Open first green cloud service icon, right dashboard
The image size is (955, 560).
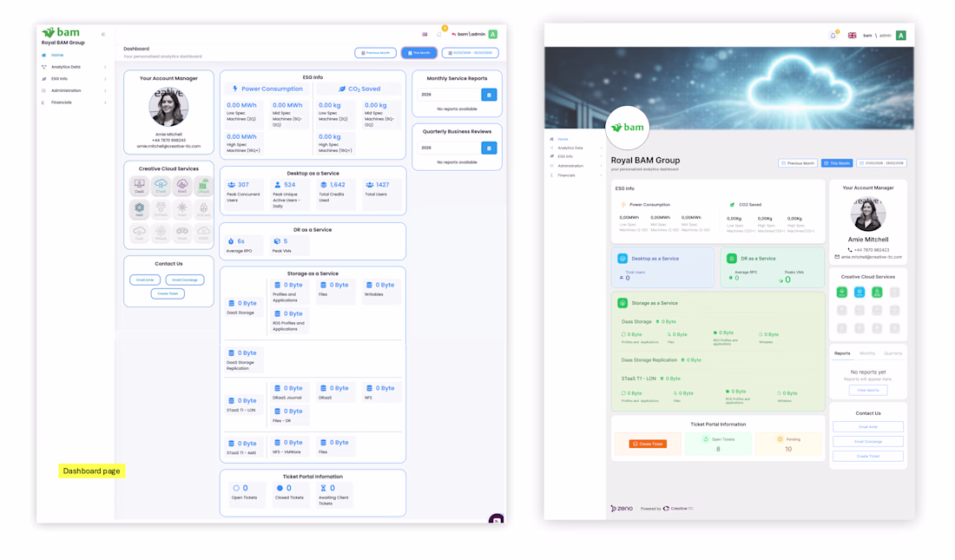click(x=842, y=293)
